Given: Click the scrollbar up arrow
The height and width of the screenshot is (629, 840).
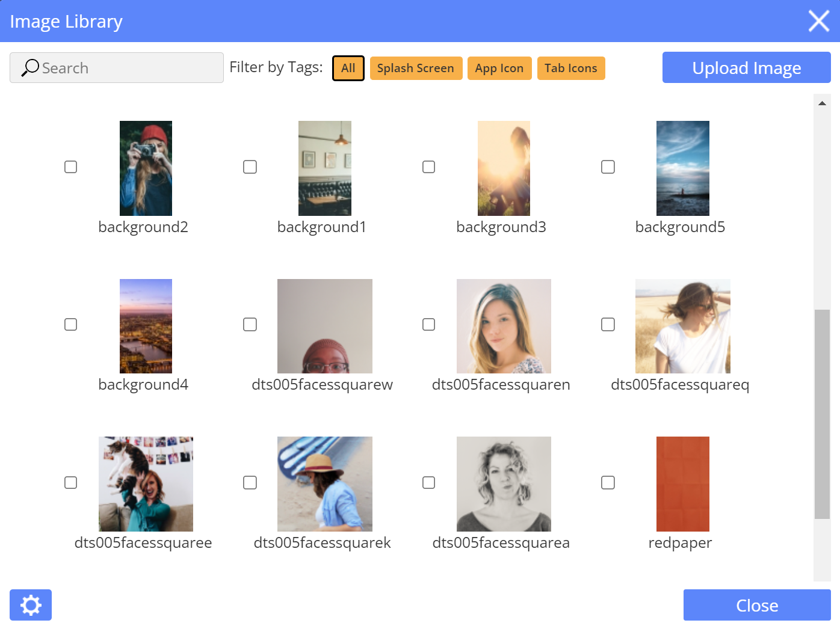Looking at the screenshot, I should coord(822,103).
